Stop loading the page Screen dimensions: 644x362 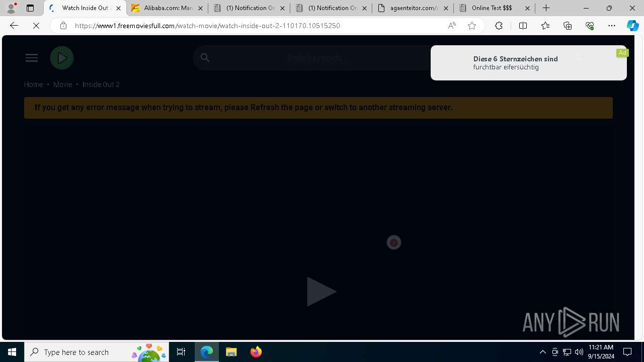36,26
